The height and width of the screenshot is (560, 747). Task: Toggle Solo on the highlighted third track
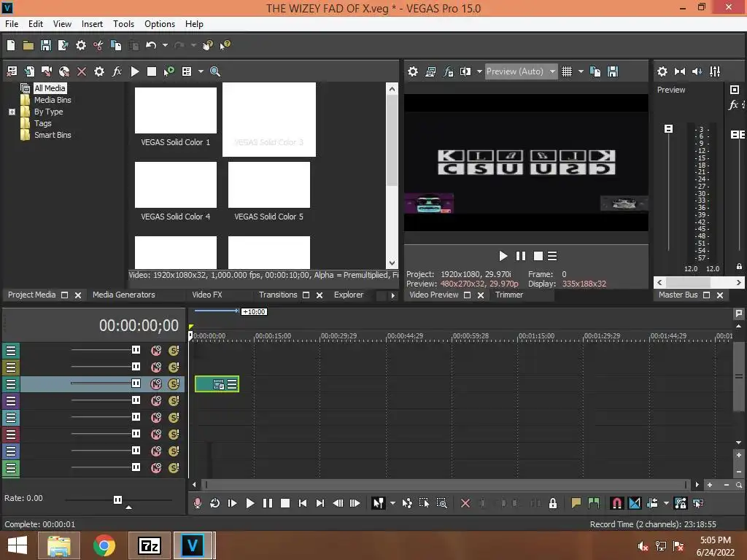174,384
